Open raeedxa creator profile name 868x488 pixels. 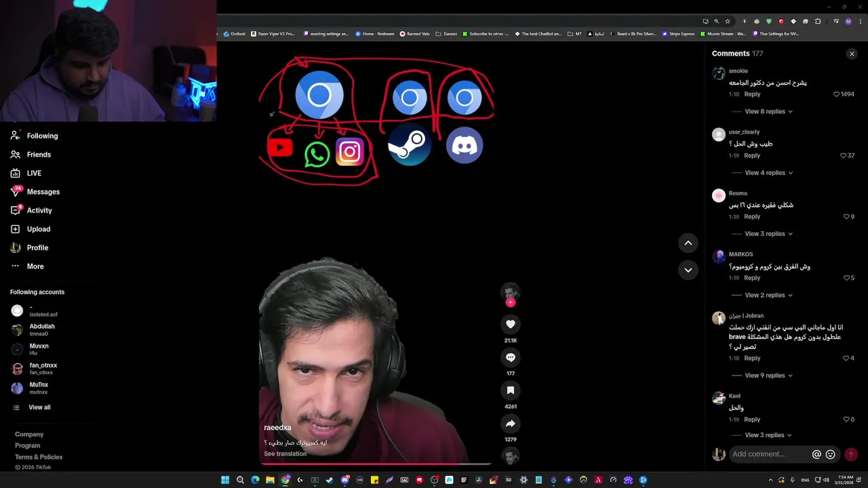(x=277, y=428)
